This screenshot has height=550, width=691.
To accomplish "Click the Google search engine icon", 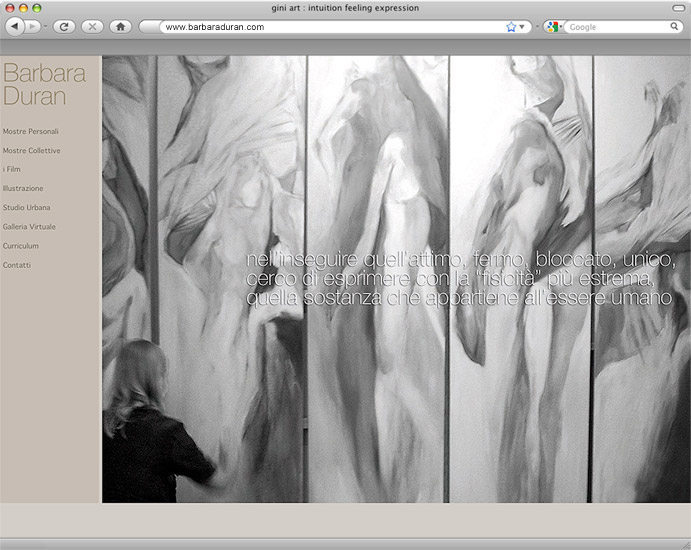I will tap(550, 27).
